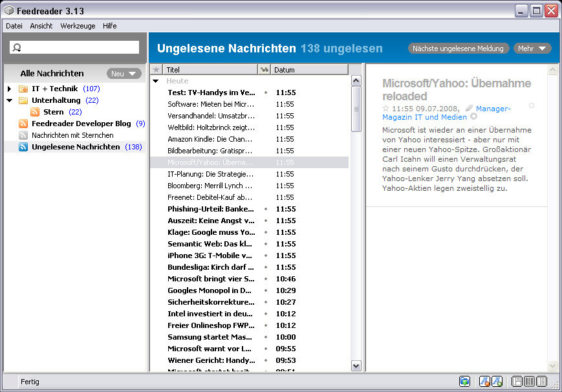Click the search magnifier icon
562x392 pixels.
point(17,47)
